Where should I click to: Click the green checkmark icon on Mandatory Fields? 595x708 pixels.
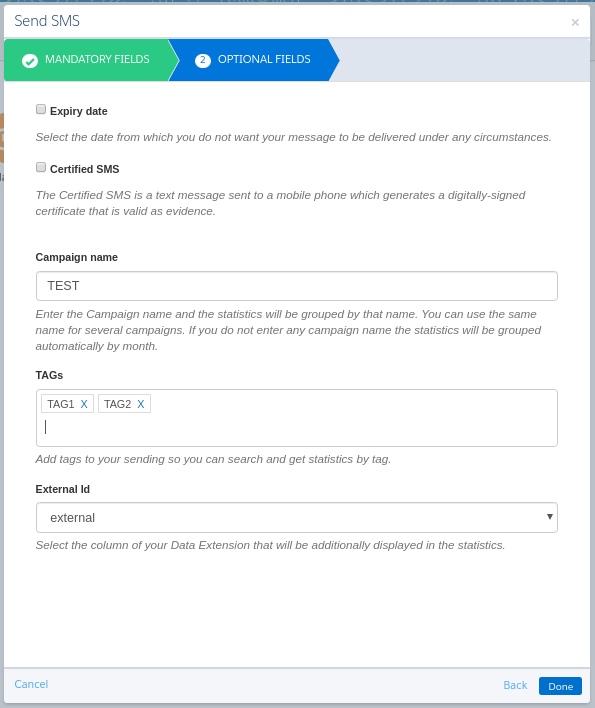pyautogui.click(x=30, y=61)
